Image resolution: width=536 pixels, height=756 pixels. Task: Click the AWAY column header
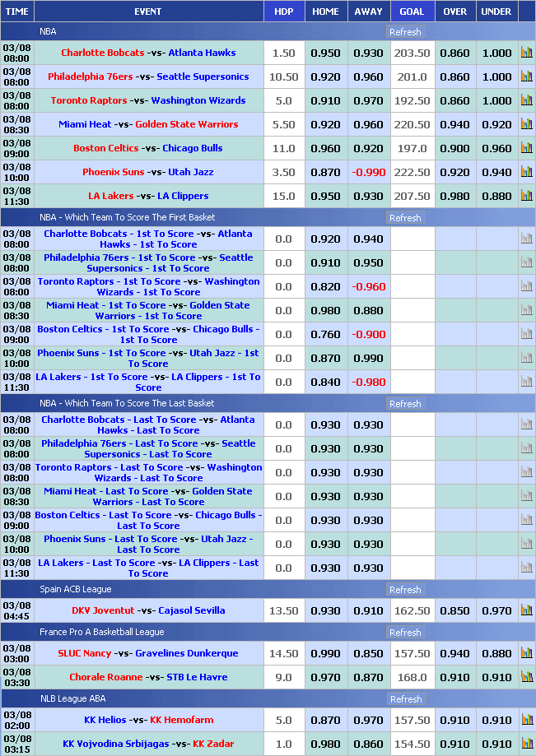click(369, 12)
